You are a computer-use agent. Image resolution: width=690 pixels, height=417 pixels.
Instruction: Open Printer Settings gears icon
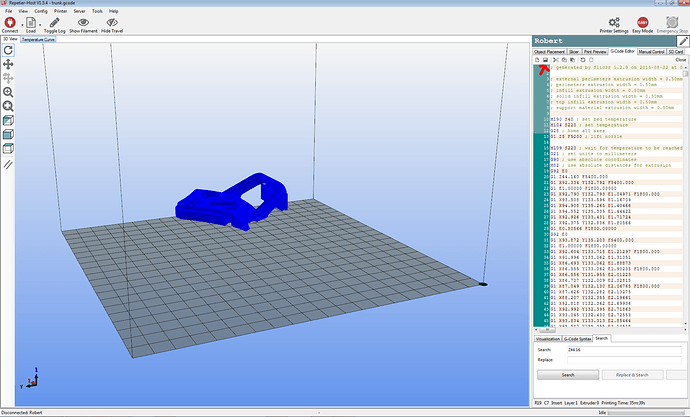click(614, 22)
